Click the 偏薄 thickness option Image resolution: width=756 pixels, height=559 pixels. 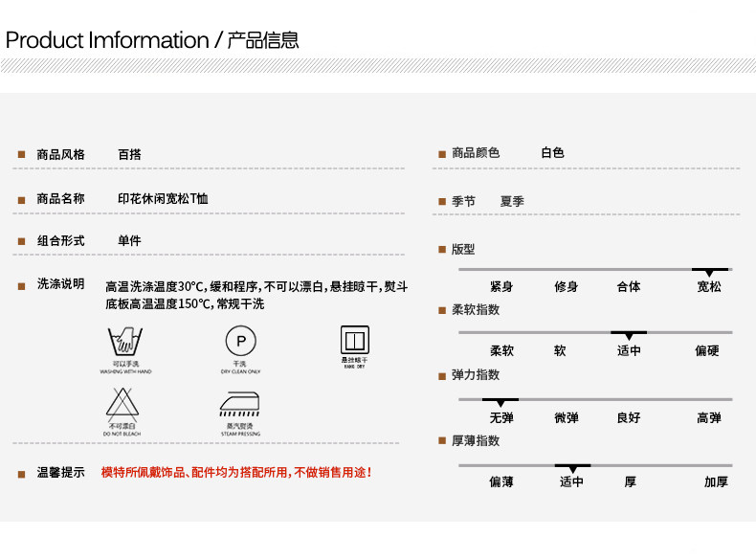(x=501, y=481)
